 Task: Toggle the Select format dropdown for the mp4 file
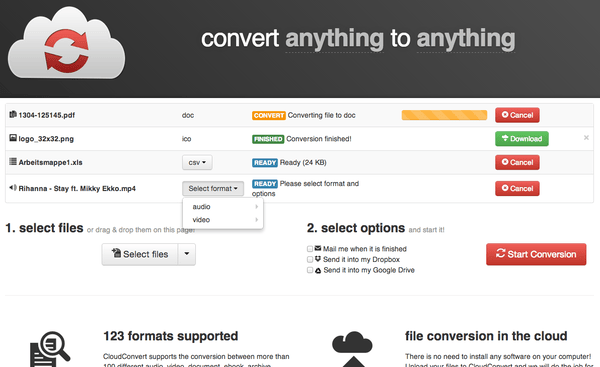213,188
